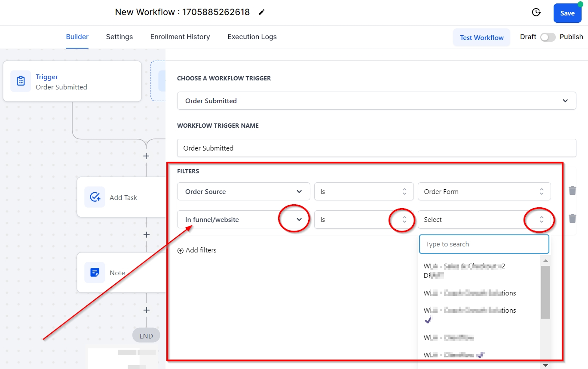Image resolution: width=588 pixels, height=369 pixels.
Task: Click plus icon between Add Task and Note
Action: pos(146,235)
